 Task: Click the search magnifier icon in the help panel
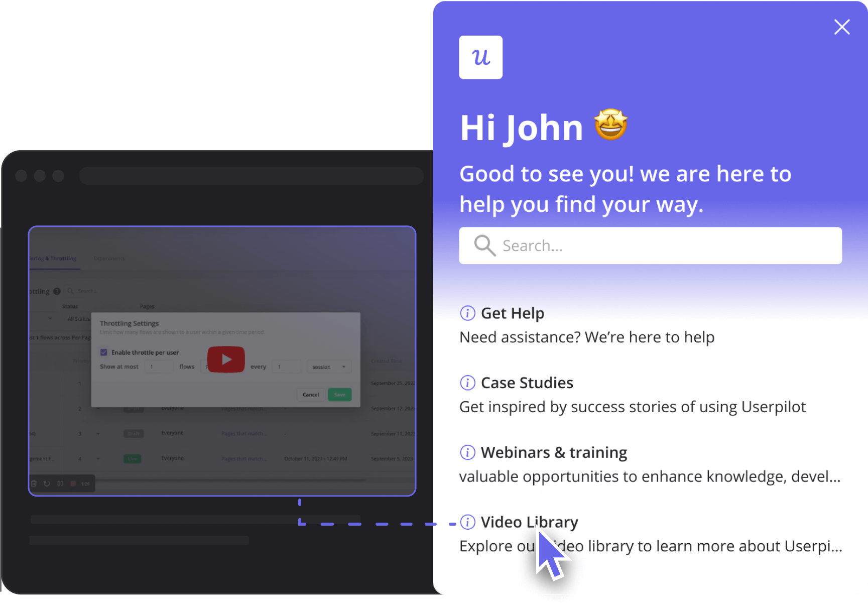tap(484, 246)
